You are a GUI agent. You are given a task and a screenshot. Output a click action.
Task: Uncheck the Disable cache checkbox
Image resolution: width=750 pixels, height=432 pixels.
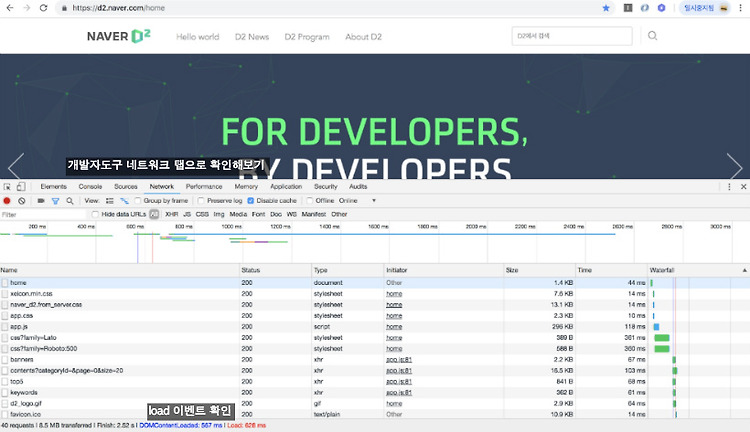(x=250, y=200)
